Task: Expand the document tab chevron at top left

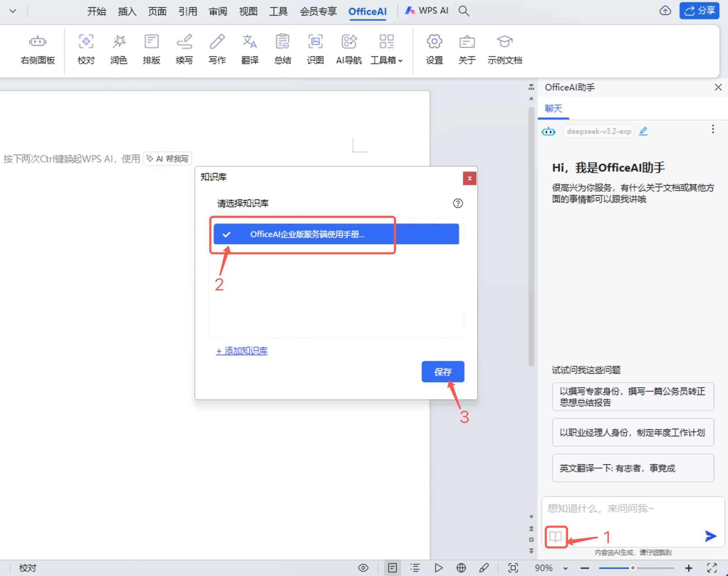Action: [x=13, y=11]
